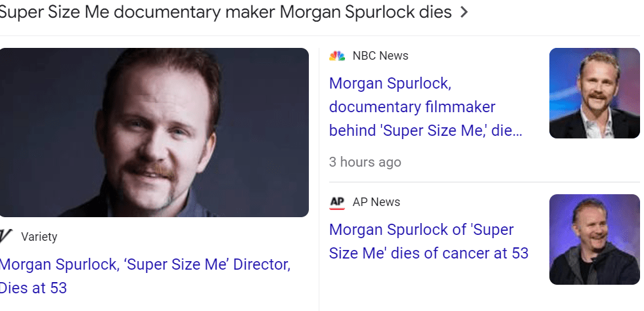Open the large Variety story photo
644x311 pixels.
(154, 133)
